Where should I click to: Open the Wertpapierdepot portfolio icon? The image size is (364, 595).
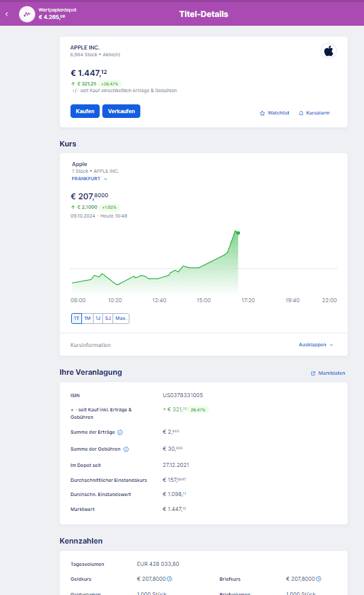[x=27, y=14]
